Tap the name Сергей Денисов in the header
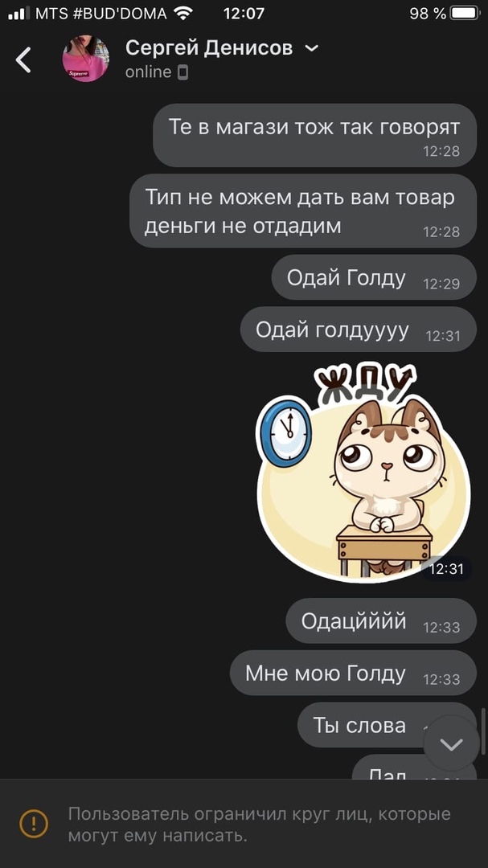Viewport: 488px width, 868px height. (209, 48)
